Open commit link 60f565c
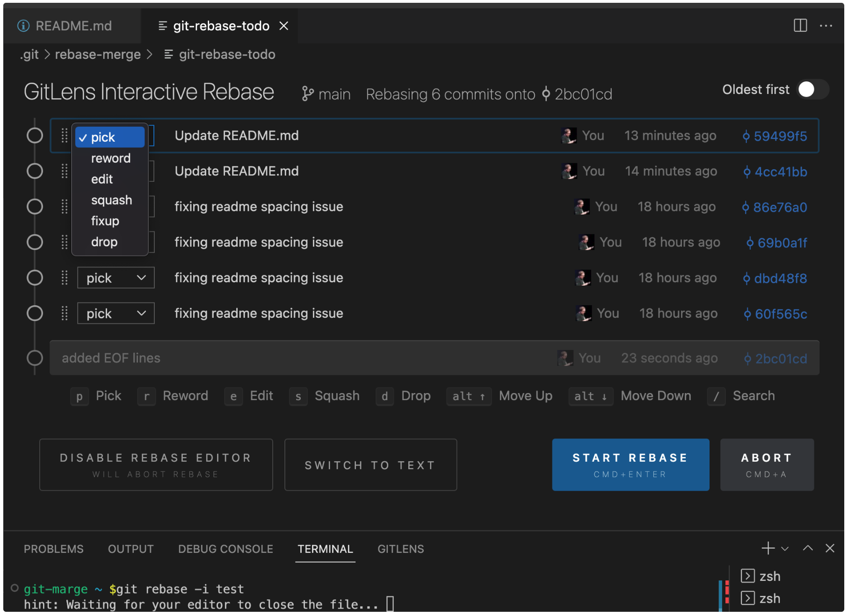 click(x=775, y=314)
